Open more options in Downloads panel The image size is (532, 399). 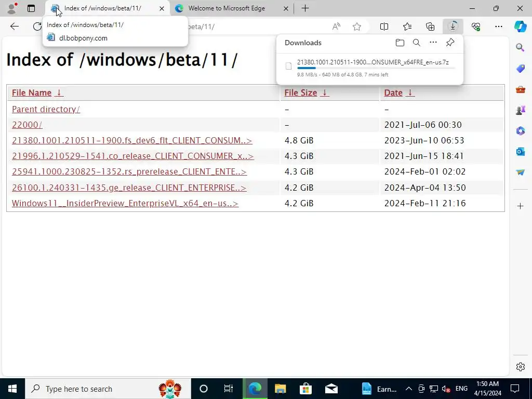433,43
